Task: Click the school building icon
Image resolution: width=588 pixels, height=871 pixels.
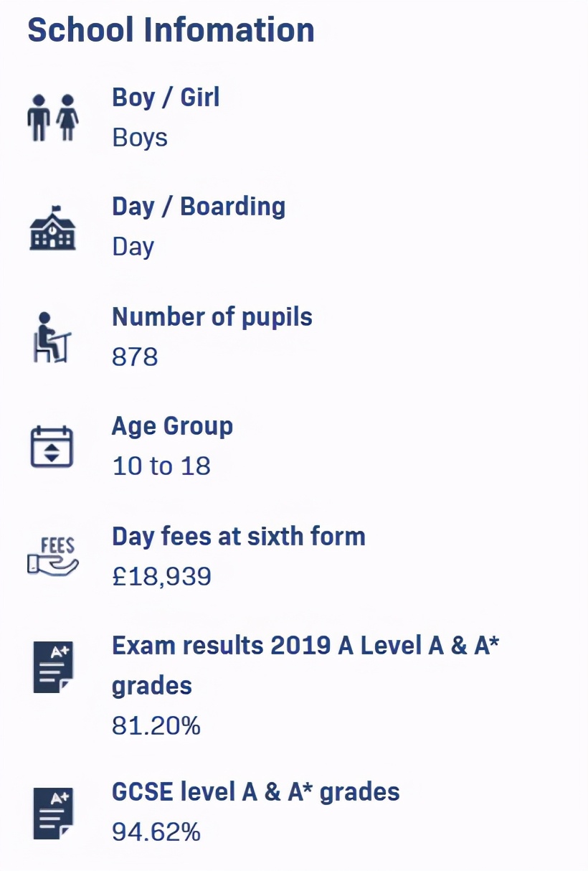Action: pos(52,227)
